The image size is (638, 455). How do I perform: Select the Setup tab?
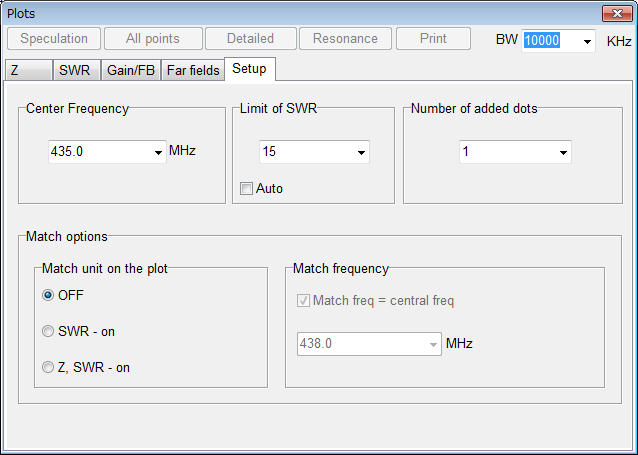(249, 69)
